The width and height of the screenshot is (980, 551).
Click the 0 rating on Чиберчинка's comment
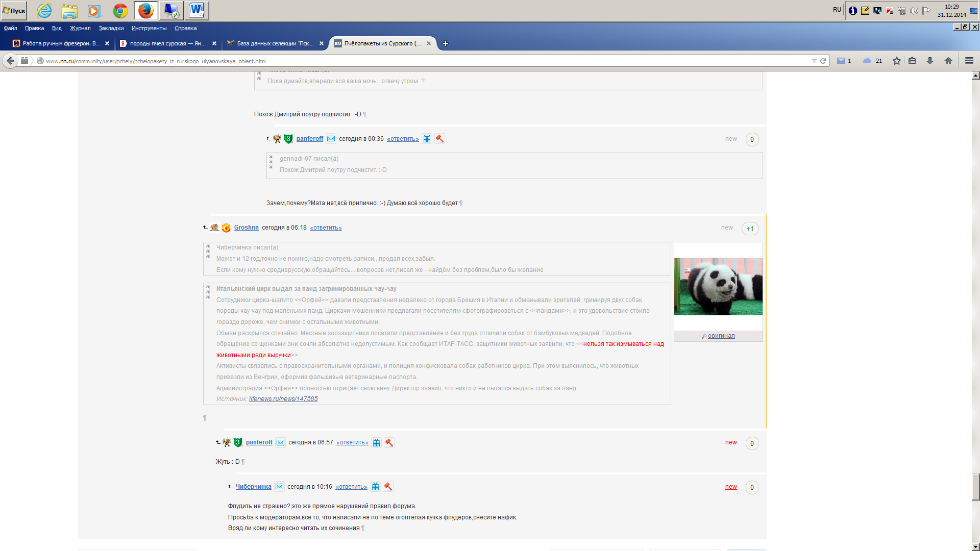click(x=752, y=487)
